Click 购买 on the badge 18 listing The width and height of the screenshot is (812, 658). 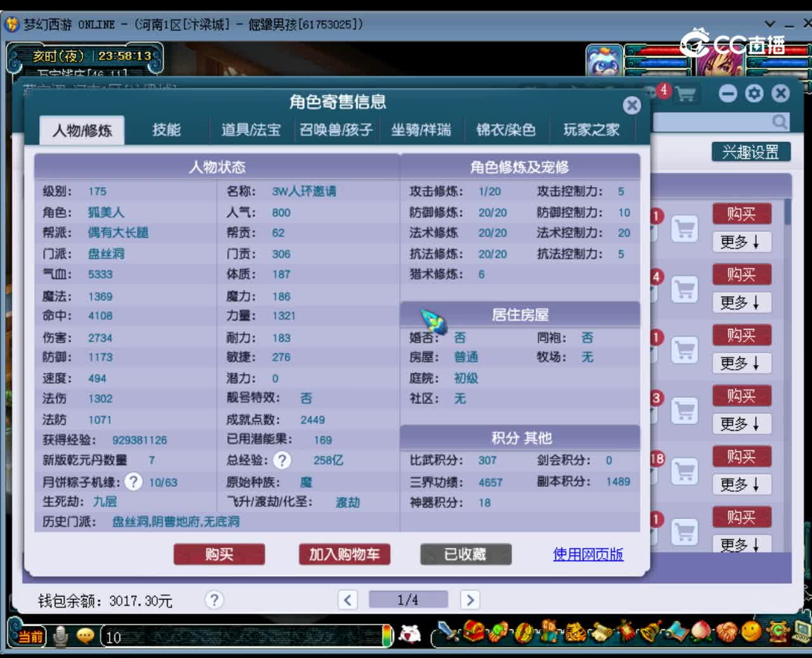741,456
